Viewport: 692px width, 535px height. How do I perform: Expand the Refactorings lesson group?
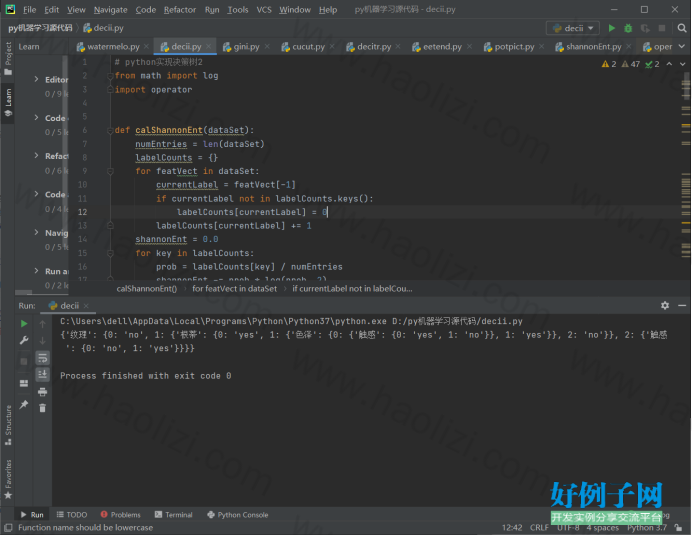click(37, 155)
